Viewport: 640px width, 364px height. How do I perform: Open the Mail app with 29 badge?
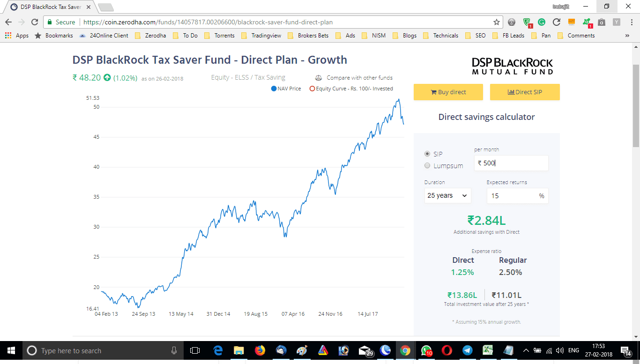tap(365, 350)
